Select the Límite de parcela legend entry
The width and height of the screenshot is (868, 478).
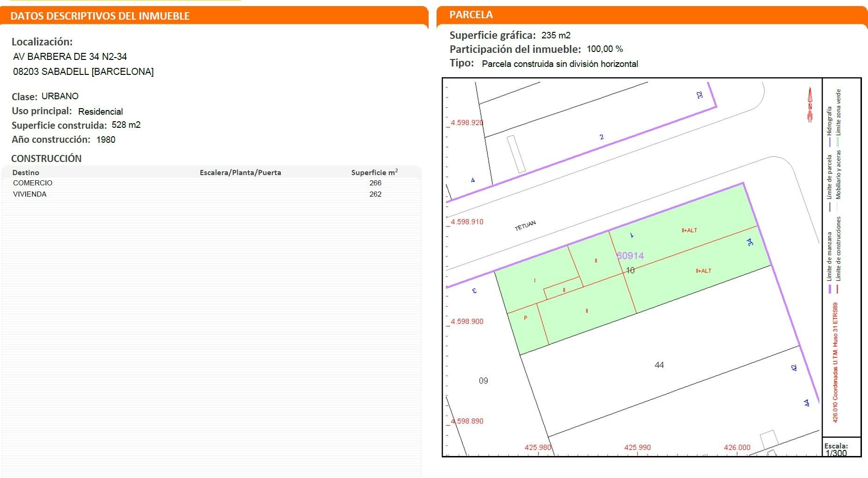(x=830, y=183)
